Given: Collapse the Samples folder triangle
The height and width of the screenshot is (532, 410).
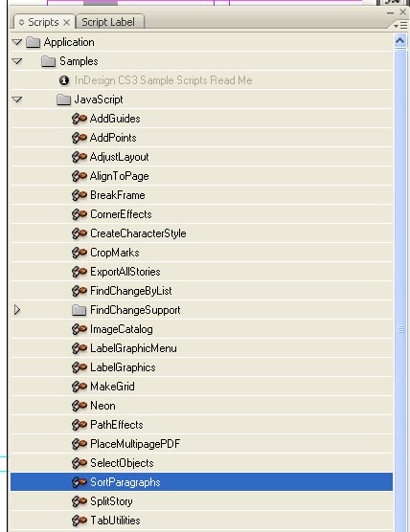Looking at the screenshot, I should tap(17, 61).
